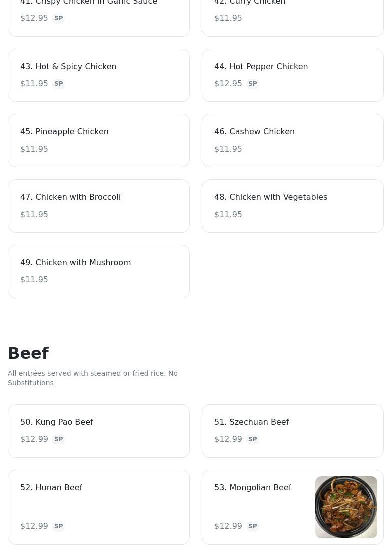The image size is (392, 552).
Task: Open the Chicken with Broccoli item
Action: [x=98, y=206]
